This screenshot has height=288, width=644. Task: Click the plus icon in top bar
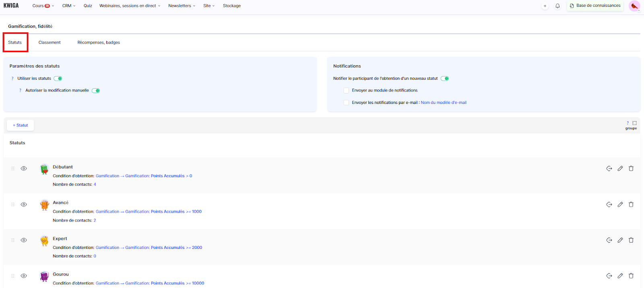545,6
